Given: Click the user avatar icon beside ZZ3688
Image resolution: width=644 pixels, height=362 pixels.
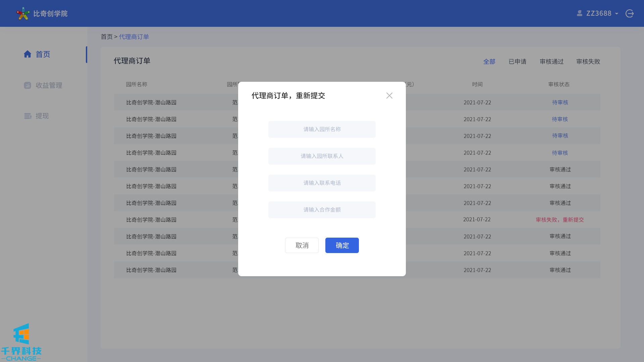Looking at the screenshot, I should click(580, 13).
